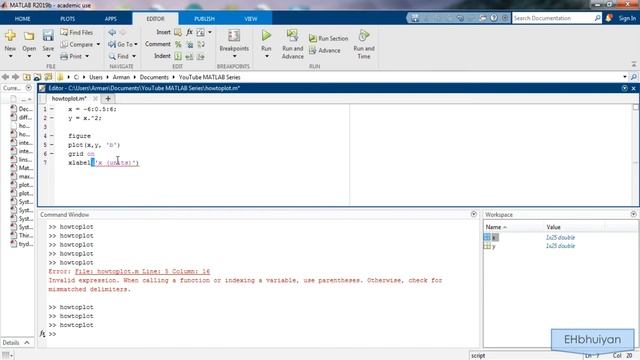Click the up one level folder icon

pos(27,77)
